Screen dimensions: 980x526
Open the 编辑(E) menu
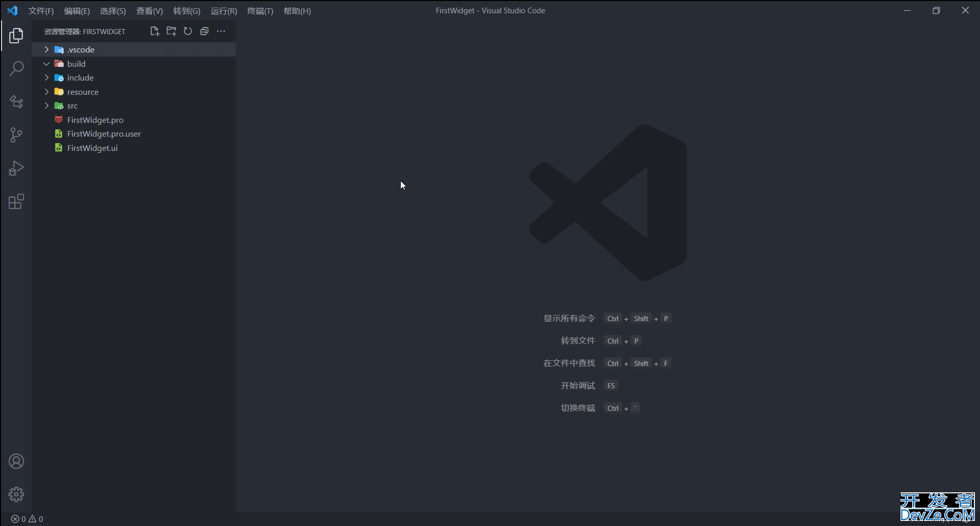pos(77,11)
